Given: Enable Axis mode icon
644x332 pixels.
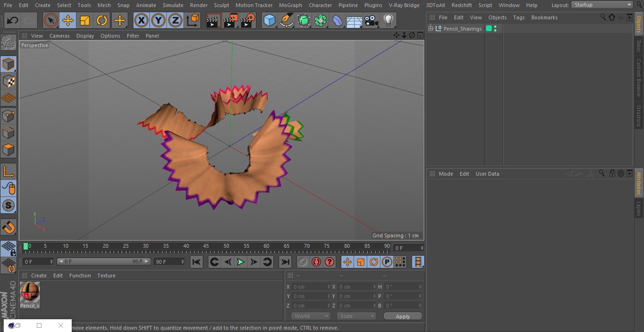Looking at the screenshot, I should [x=8, y=171].
